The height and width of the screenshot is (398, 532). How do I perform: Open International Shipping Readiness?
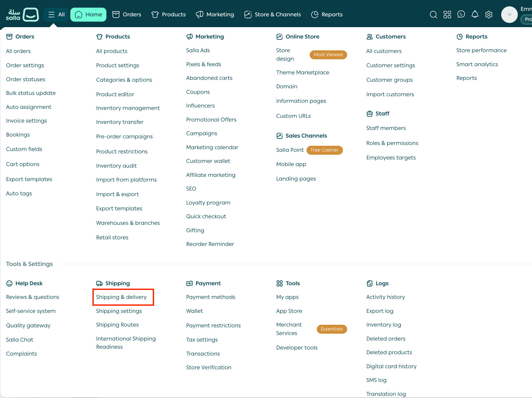[x=126, y=343]
